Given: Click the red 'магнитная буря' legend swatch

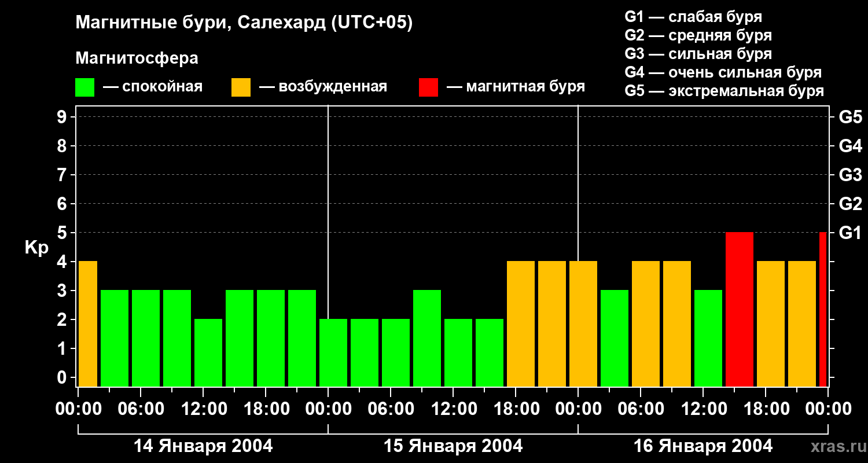Looking at the screenshot, I should (428, 87).
